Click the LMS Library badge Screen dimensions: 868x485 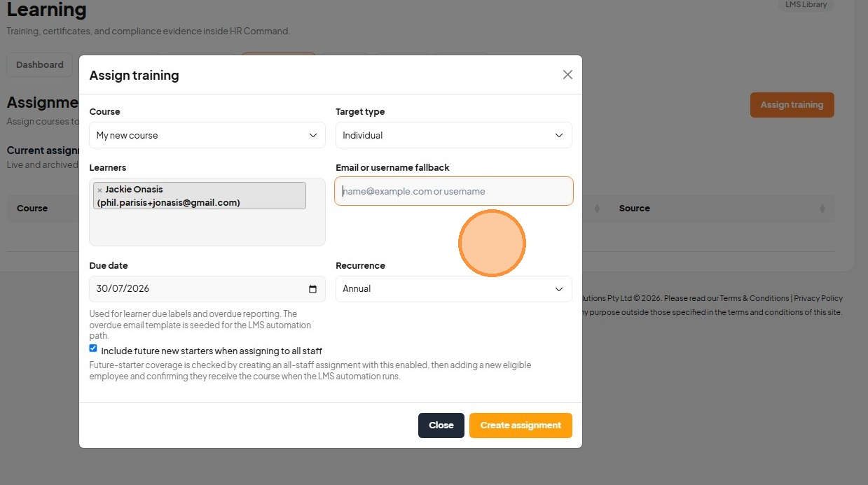click(806, 4)
